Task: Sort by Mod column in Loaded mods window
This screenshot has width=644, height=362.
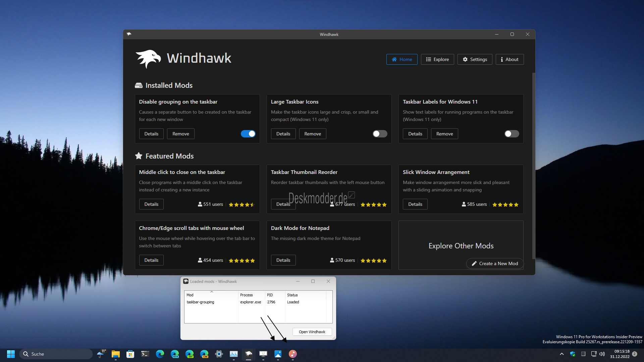Action: (x=211, y=295)
